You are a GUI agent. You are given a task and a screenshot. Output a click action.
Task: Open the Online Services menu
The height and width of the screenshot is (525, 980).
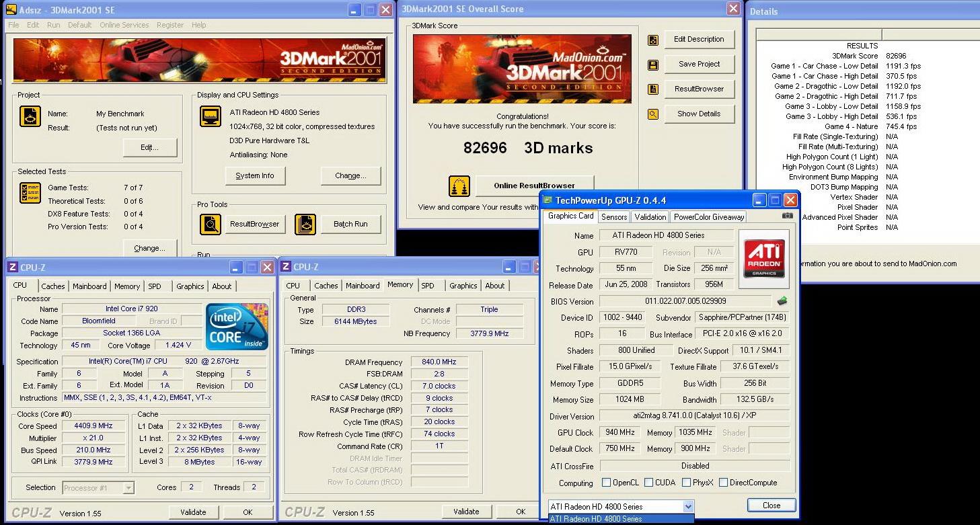(x=124, y=25)
